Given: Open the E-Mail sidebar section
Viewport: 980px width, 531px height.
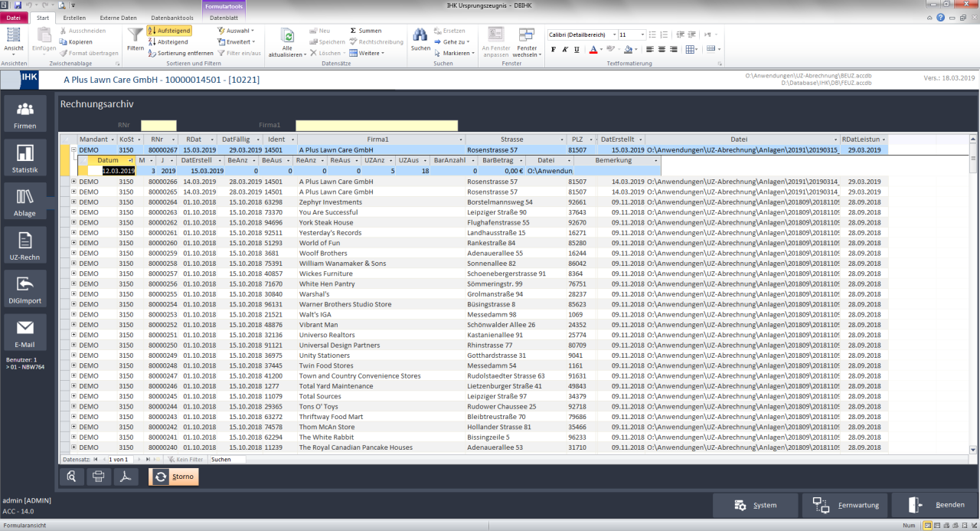Looking at the screenshot, I should point(25,333).
